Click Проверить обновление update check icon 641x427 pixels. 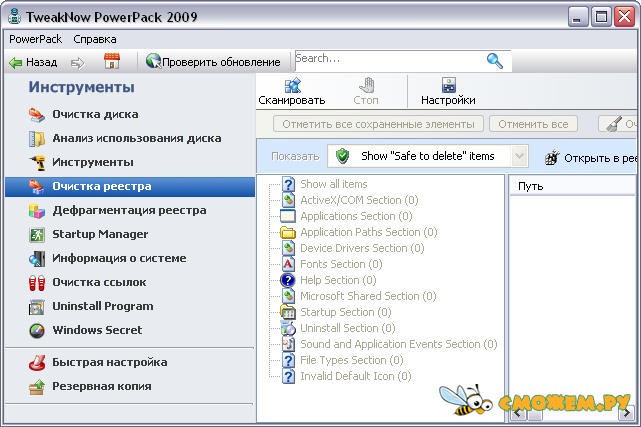(153, 61)
